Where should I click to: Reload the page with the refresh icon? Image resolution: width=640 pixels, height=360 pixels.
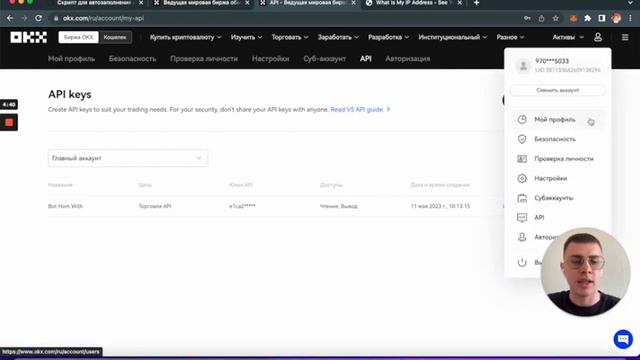click(x=38, y=18)
